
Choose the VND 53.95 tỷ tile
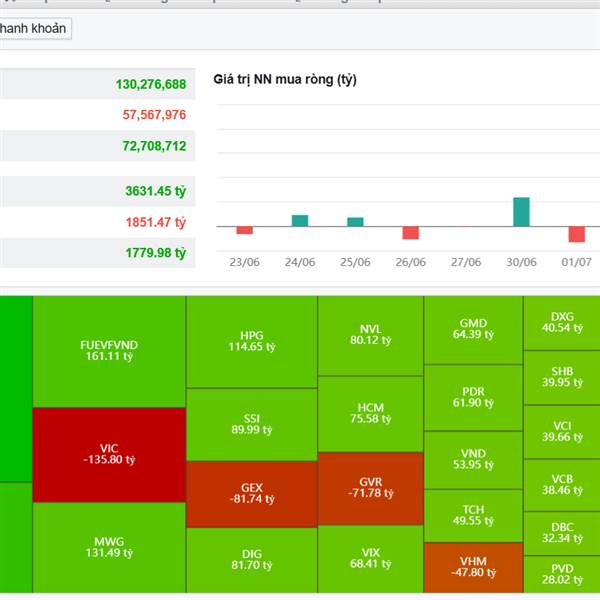pos(473,460)
